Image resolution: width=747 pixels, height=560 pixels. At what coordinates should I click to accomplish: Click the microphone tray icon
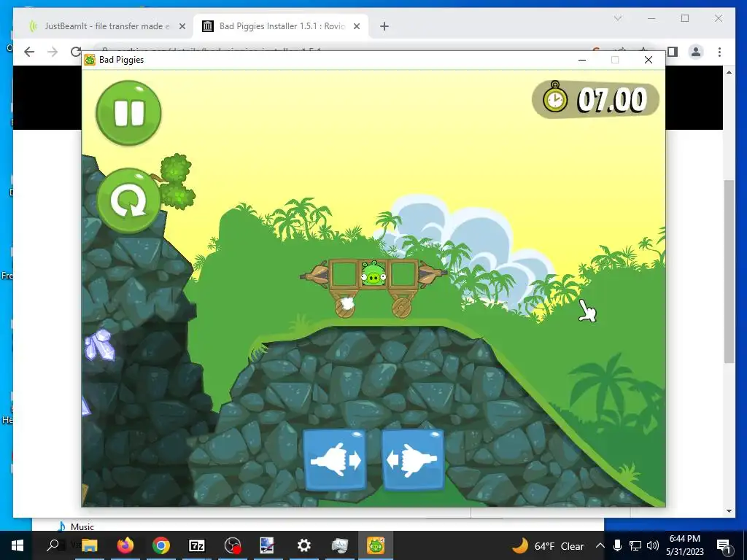(x=617, y=545)
